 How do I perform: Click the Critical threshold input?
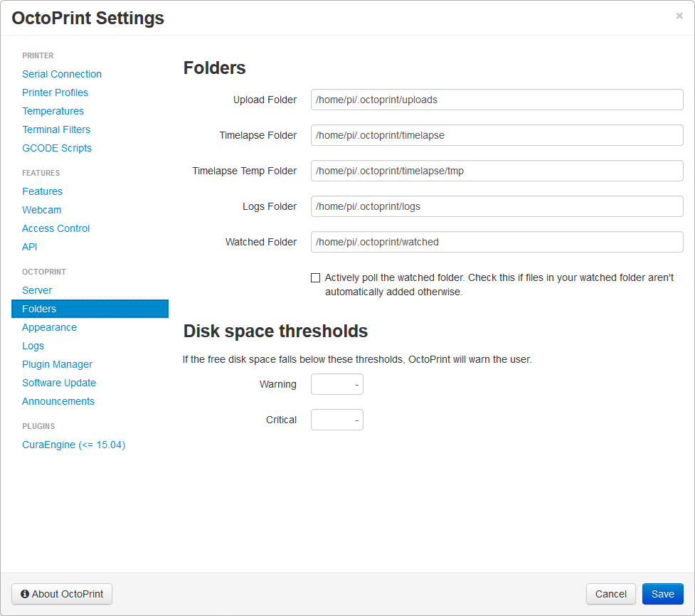coord(337,420)
